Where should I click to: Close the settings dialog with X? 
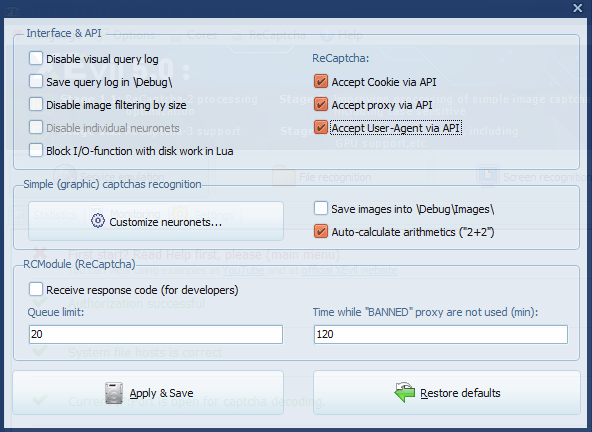pos(578,8)
